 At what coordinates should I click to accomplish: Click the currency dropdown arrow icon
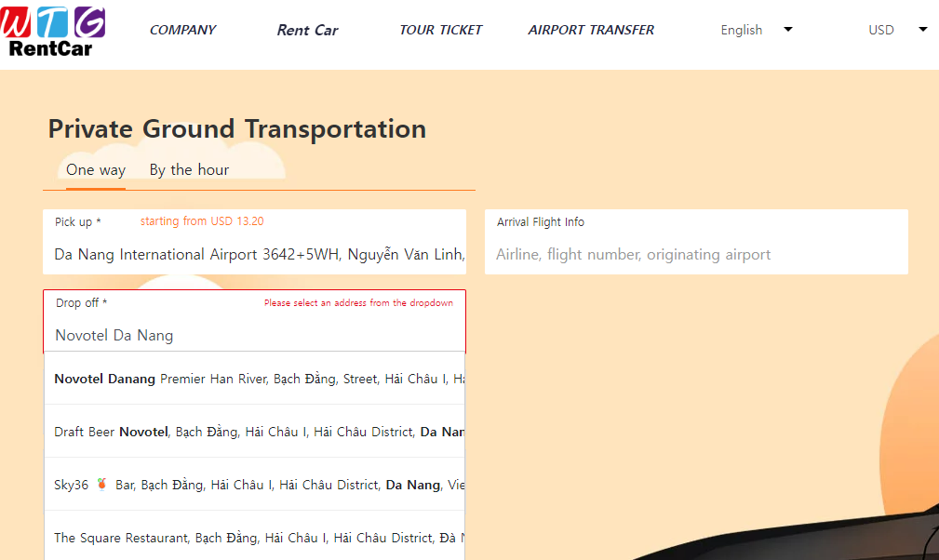[923, 30]
